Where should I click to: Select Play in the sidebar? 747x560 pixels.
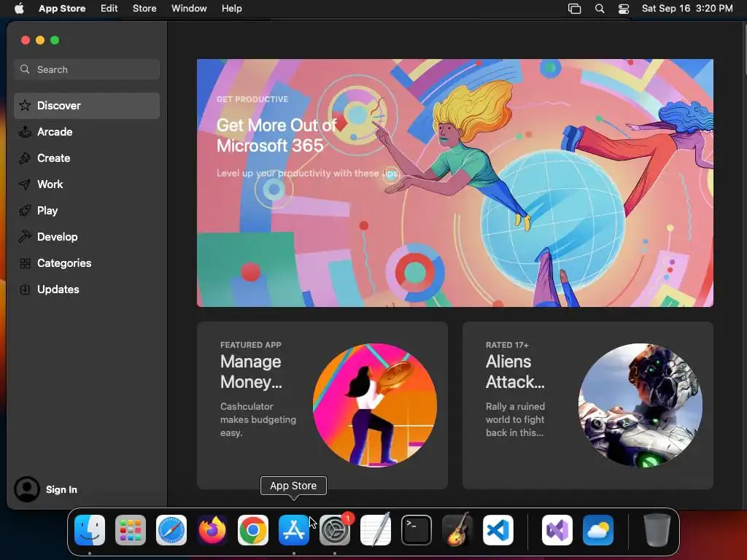tap(87, 211)
